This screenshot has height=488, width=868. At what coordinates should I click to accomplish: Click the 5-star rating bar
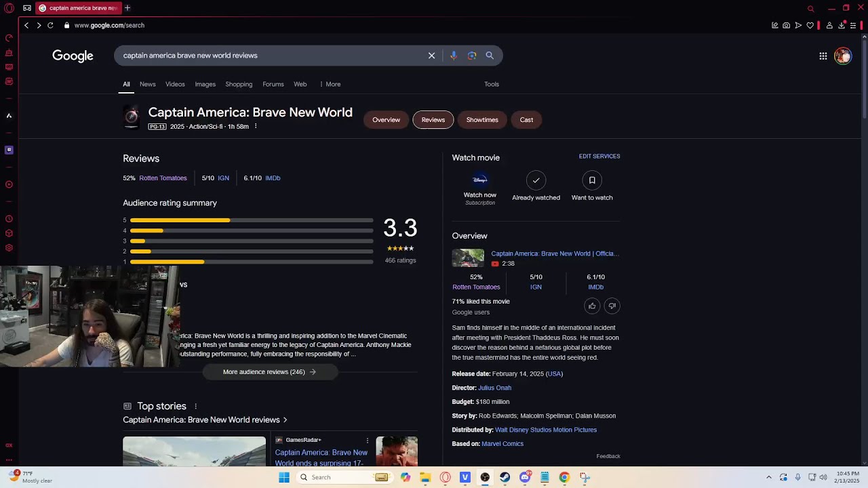251,220
